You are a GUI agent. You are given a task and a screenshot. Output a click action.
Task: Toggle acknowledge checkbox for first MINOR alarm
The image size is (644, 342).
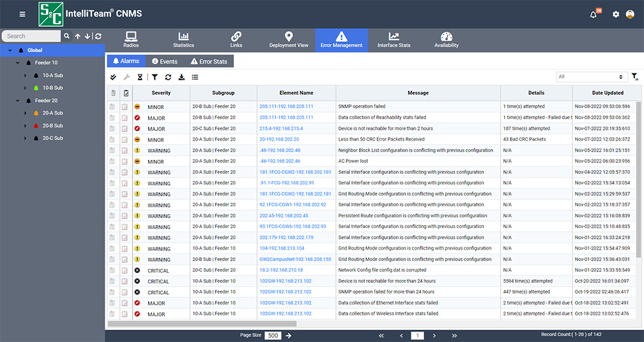pyautogui.click(x=125, y=107)
